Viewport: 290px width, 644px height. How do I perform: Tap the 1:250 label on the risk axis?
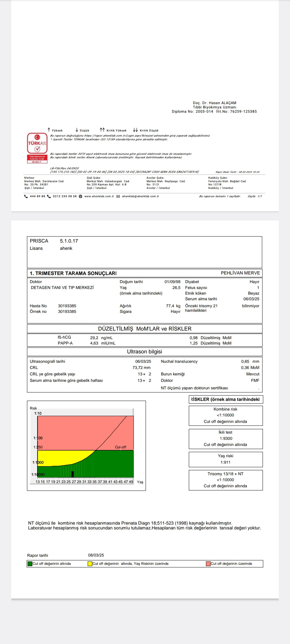[x=38, y=447]
